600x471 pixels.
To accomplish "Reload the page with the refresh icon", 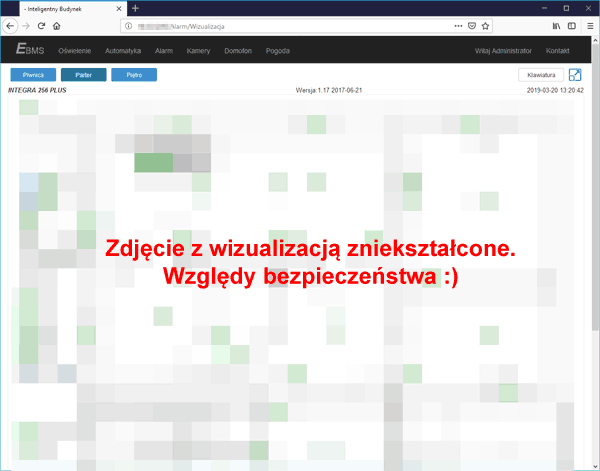I will click(41, 25).
